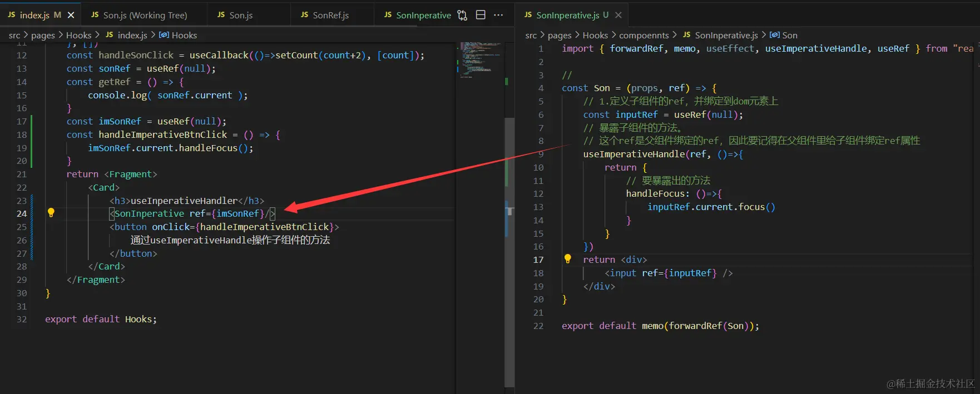
Task: Open the Son.js (Working Tree) tab
Action: point(145,15)
